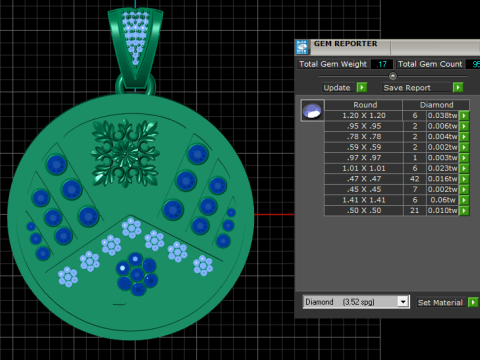Image resolution: width=480 pixels, height=360 pixels.
Task: Click the weight cell 0.06tw
Action: pyautogui.click(x=443, y=200)
